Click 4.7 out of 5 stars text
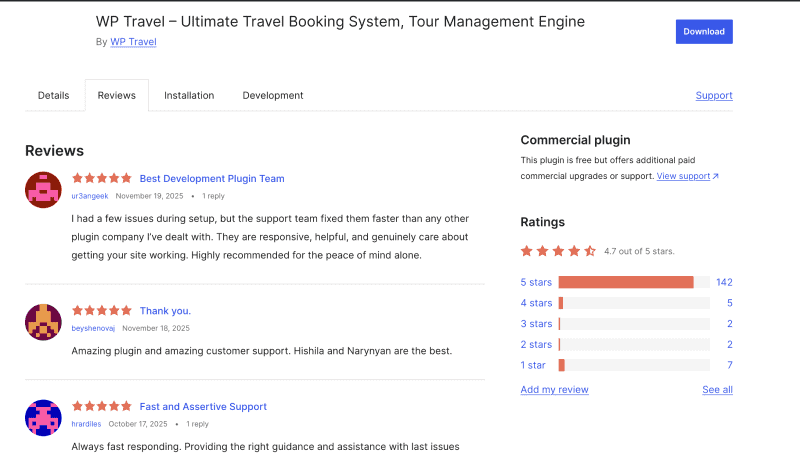Image resolution: width=800 pixels, height=460 pixels. (x=639, y=251)
